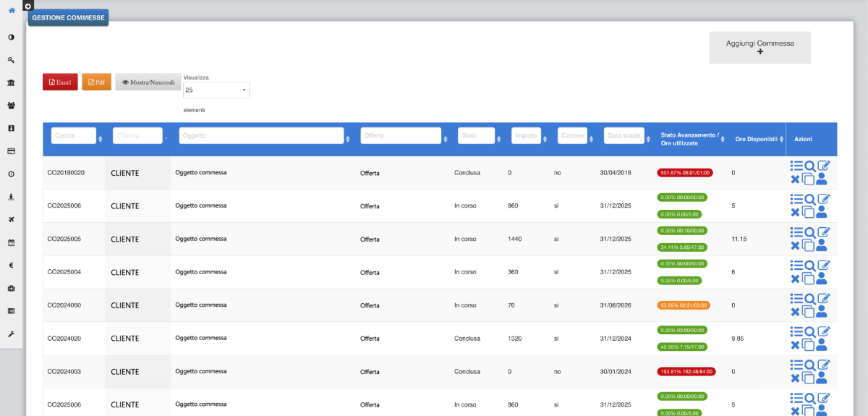Image resolution: width=868 pixels, height=416 pixels.
Task: Click the magnifier icon for CO20190020
Action: coord(810,166)
